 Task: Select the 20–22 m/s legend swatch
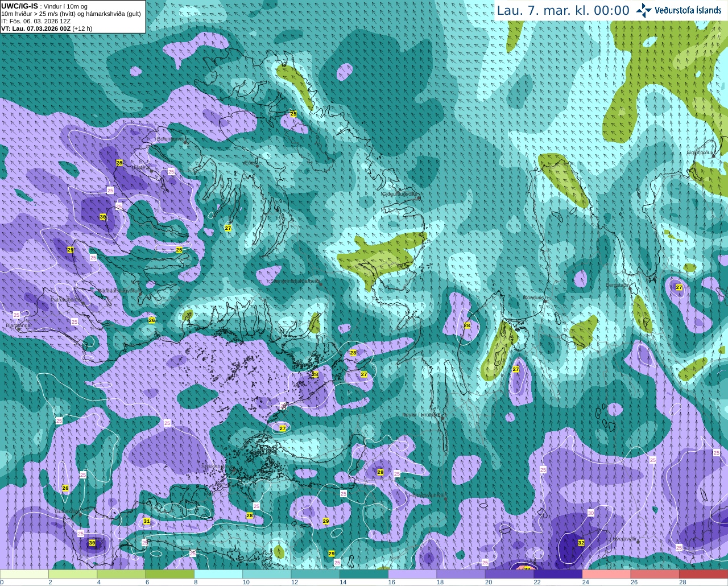510,574
